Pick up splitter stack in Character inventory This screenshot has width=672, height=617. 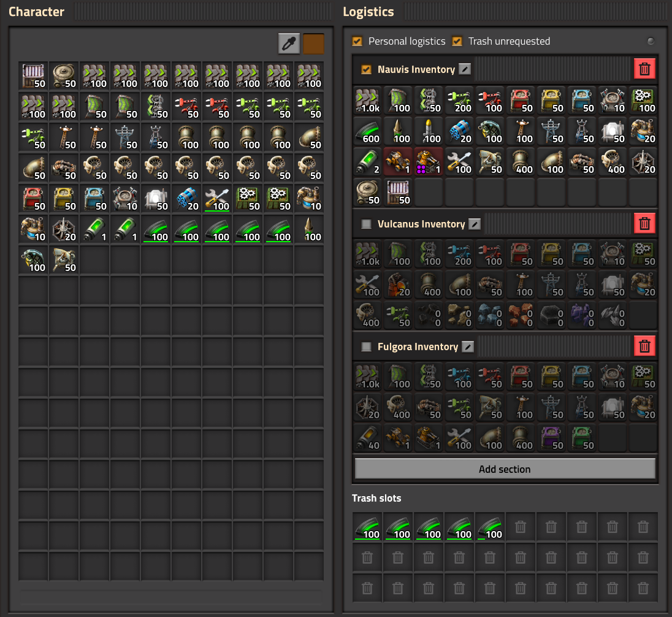[156, 107]
